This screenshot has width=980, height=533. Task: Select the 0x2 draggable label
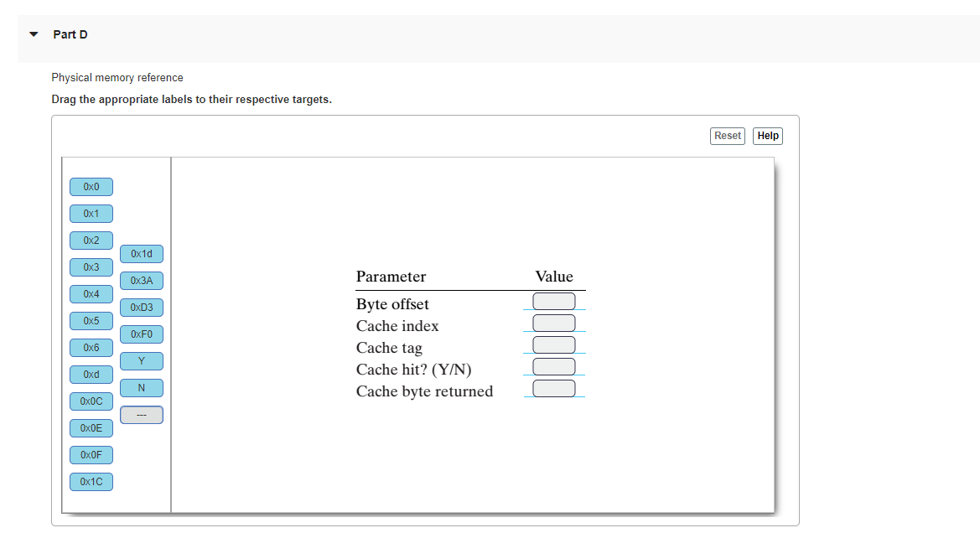click(x=91, y=240)
